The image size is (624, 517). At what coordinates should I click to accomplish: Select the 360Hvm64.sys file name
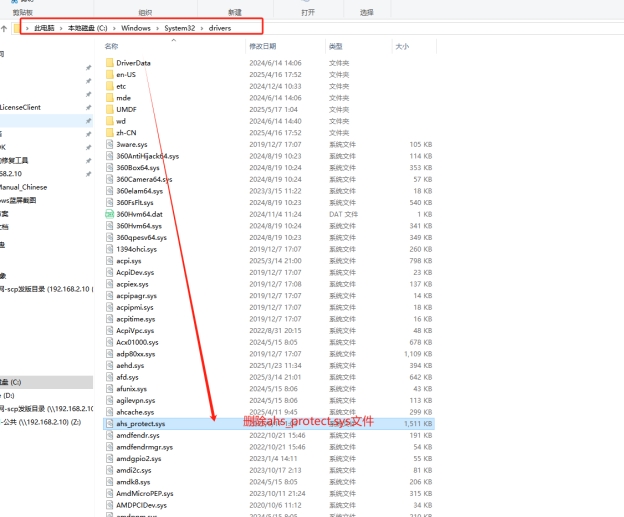pos(139,226)
